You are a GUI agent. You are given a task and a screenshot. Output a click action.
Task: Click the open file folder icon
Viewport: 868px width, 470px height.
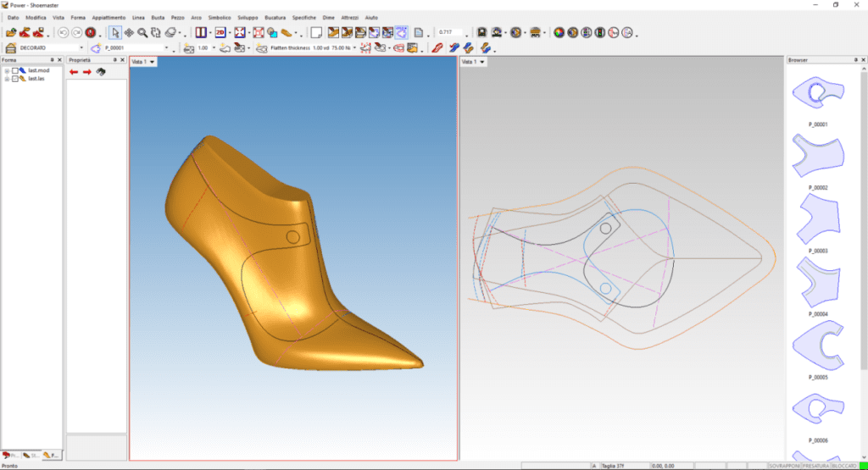11,33
